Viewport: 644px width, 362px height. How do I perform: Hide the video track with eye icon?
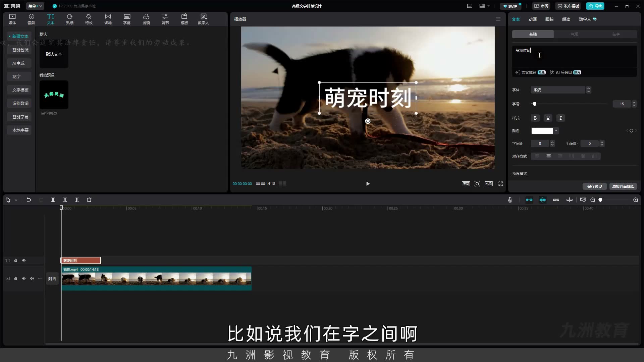pyautogui.click(x=24, y=279)
